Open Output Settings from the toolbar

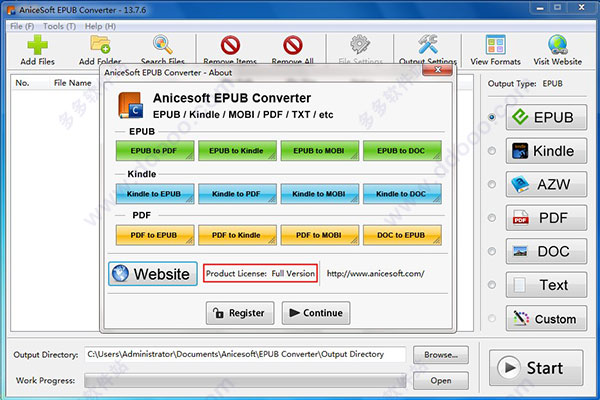pyautogui.click(x=427, y=46)
